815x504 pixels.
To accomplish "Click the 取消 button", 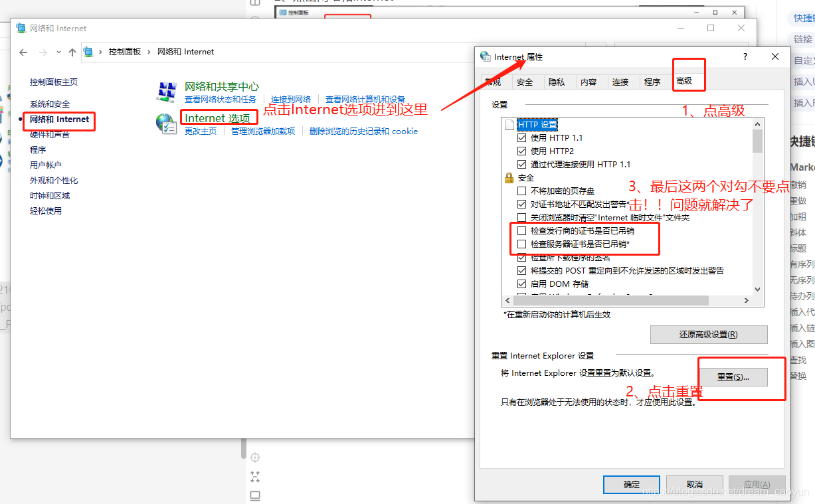I will pos(695,485).
